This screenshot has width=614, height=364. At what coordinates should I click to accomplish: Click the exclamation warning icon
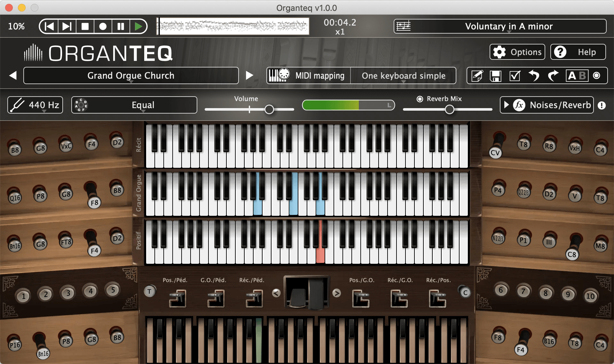click(602, 105)
